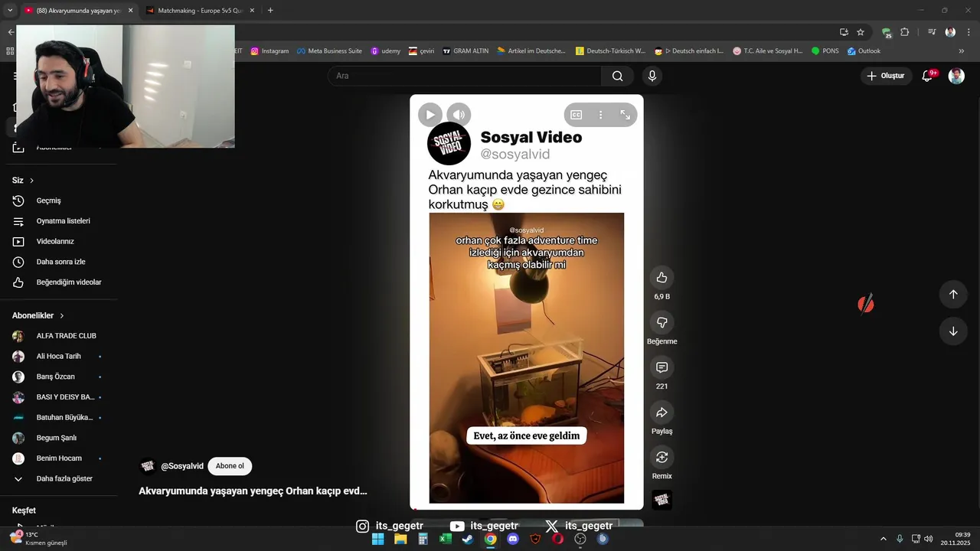Bookmark this page with the star
Image resolution: width=980 pixels, height=551 pixels.
[861, 32]
